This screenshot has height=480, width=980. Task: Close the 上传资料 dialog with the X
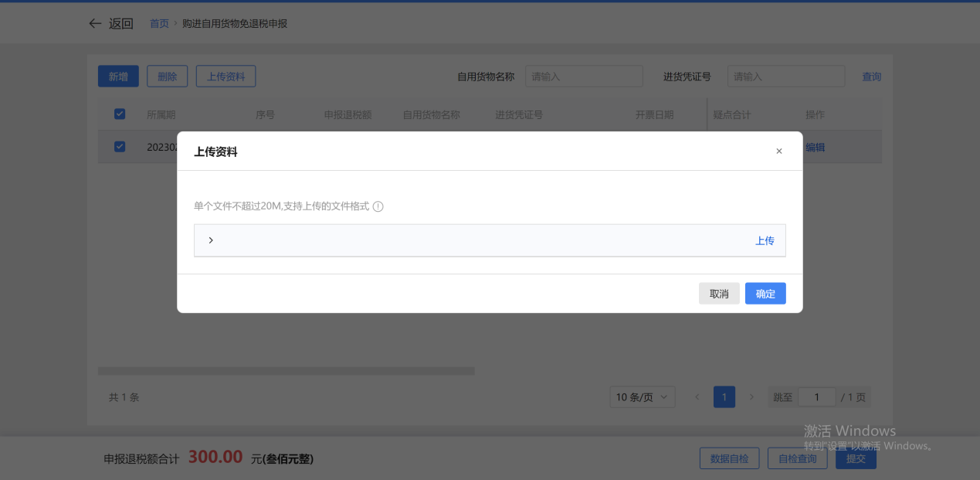point(778,151)
